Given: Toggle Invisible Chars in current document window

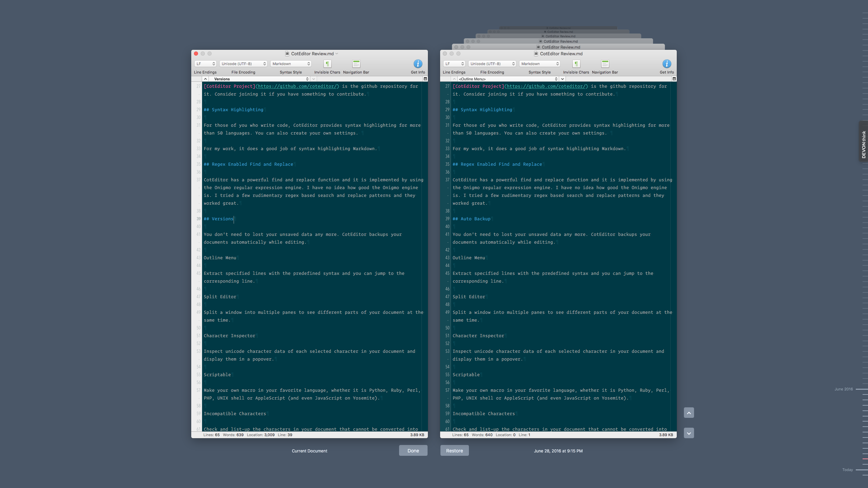Looking at the screenshot, I should [327, 64].
